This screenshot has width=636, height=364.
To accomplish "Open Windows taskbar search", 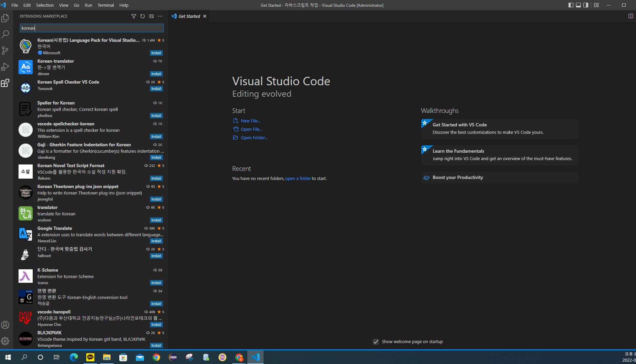I will 24,357.
